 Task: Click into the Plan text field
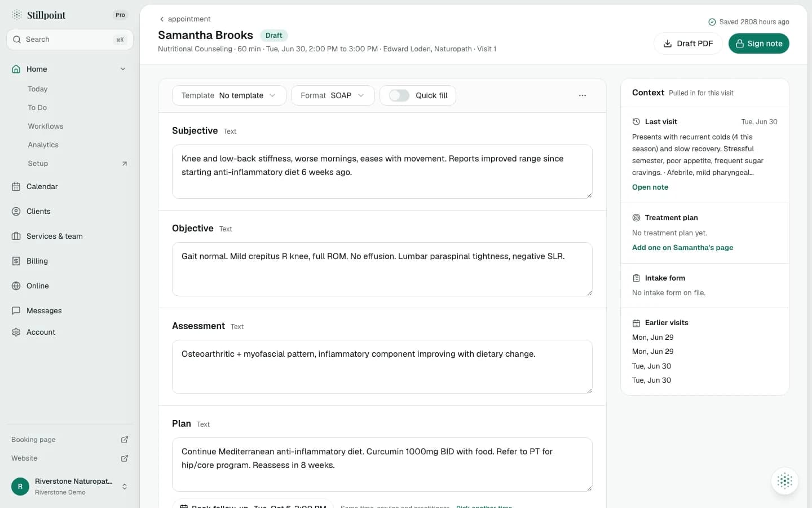point(382,465)
